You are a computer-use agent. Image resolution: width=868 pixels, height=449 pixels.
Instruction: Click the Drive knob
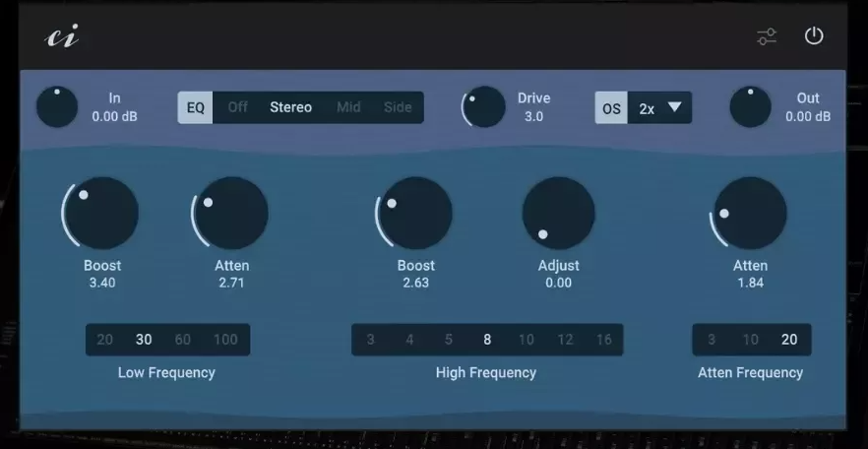[484, 107]
